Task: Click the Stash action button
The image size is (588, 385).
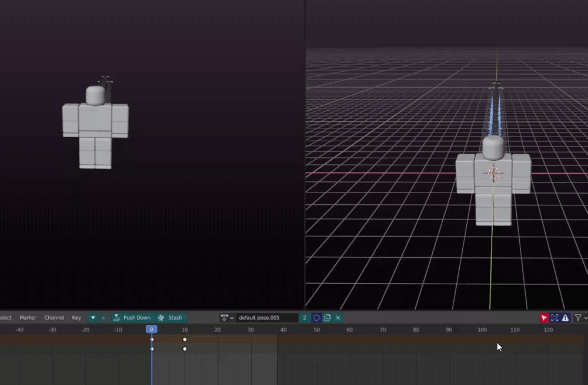Action: click(x=171, y=317)
